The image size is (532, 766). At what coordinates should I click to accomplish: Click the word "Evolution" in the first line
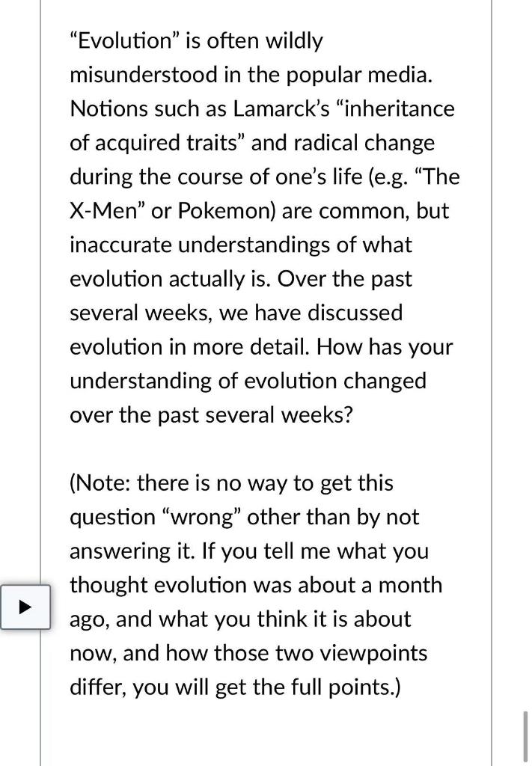(114, 40)
